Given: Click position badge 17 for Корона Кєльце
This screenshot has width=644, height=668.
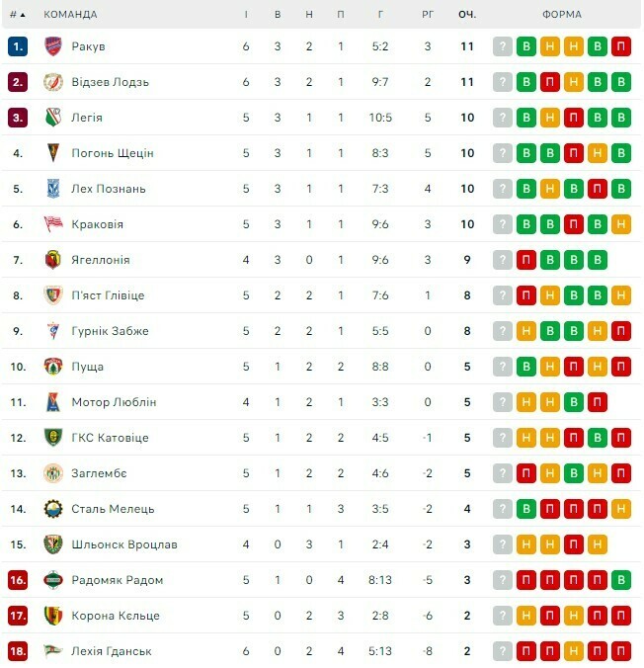Looking at the screenshot, I should pyautogui.click(x=18, y=616).
